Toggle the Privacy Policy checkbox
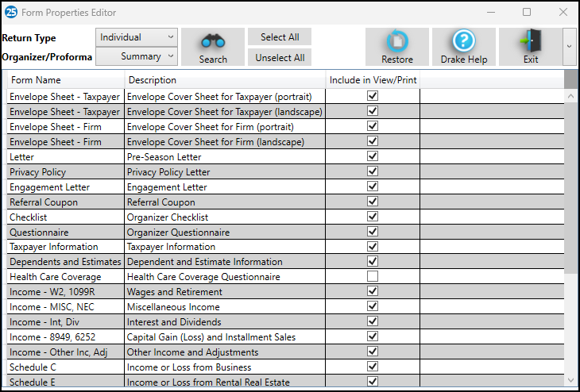 (x=373, y=171)
